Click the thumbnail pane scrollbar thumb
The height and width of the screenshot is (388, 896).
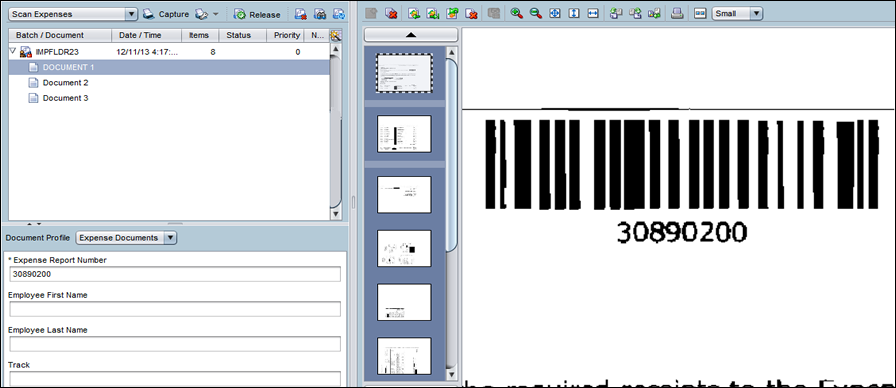(x=452, y=155)
